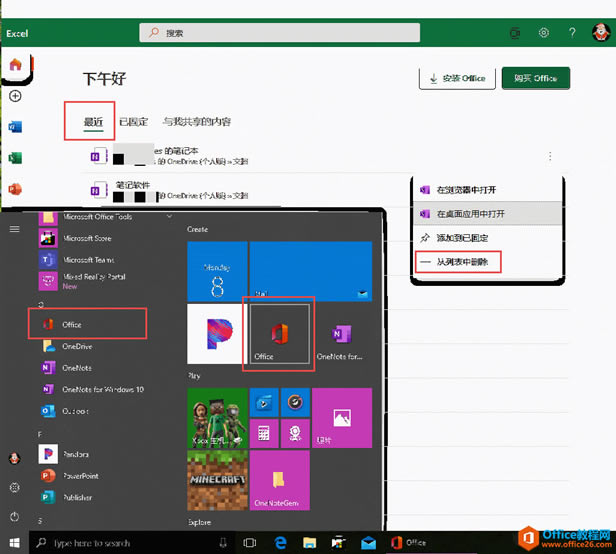Click the help question mark icon
The image size is (616, 554).
pyautogui.click(x=572, y=33)
